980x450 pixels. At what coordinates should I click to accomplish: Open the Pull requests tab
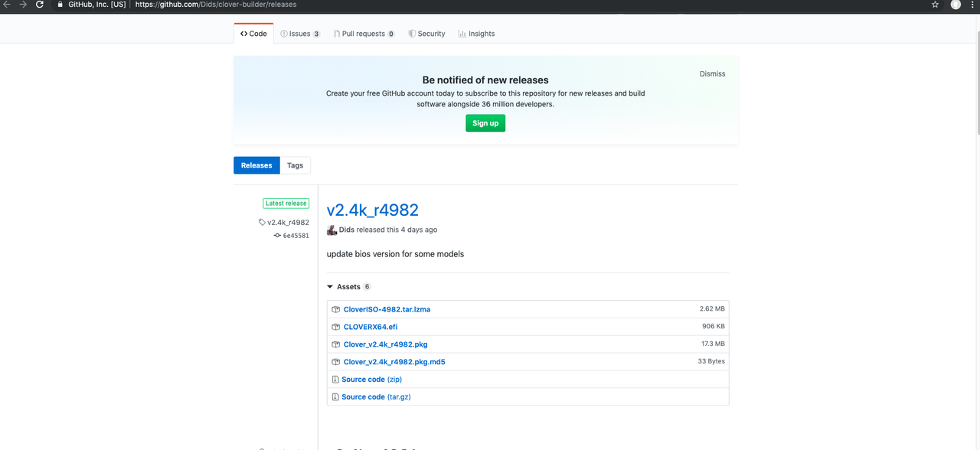(x=364, y=34)
